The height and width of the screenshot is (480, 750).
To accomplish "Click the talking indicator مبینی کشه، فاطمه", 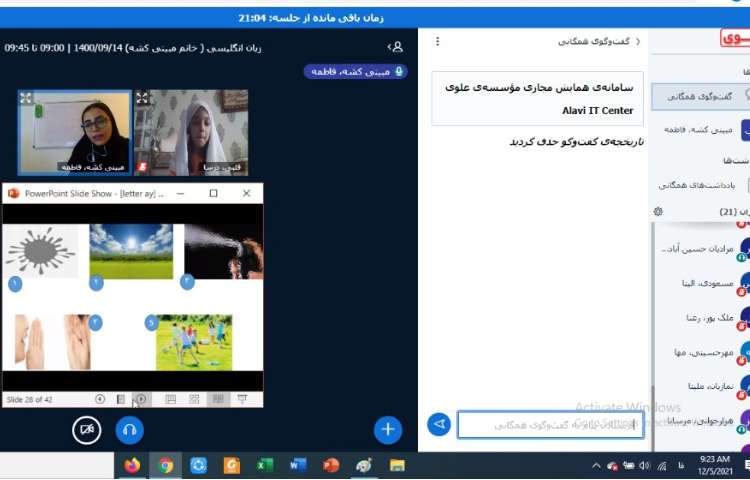I will coord(355,72).
